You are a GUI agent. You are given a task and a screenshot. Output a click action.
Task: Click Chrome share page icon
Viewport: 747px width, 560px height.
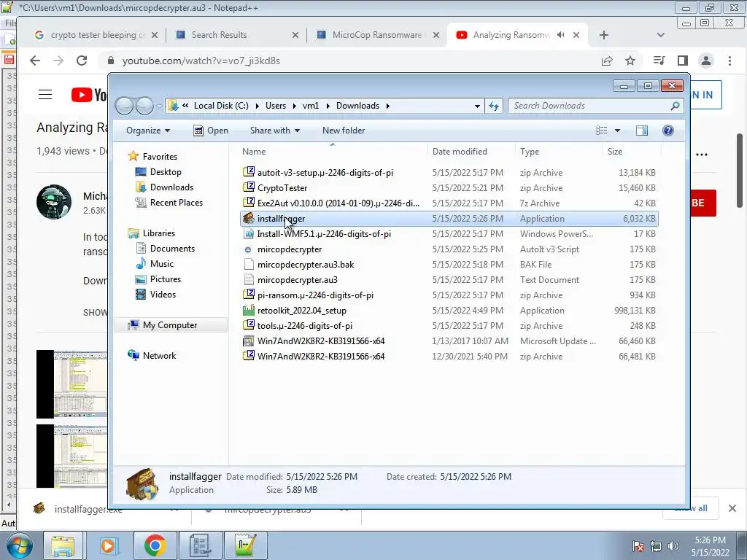coord(606,61)
